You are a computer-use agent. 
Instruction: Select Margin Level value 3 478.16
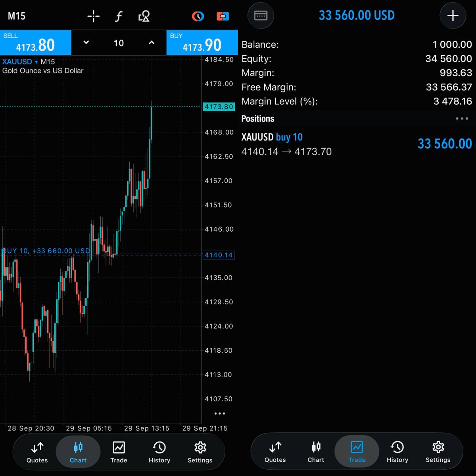(x=453, y=102)
